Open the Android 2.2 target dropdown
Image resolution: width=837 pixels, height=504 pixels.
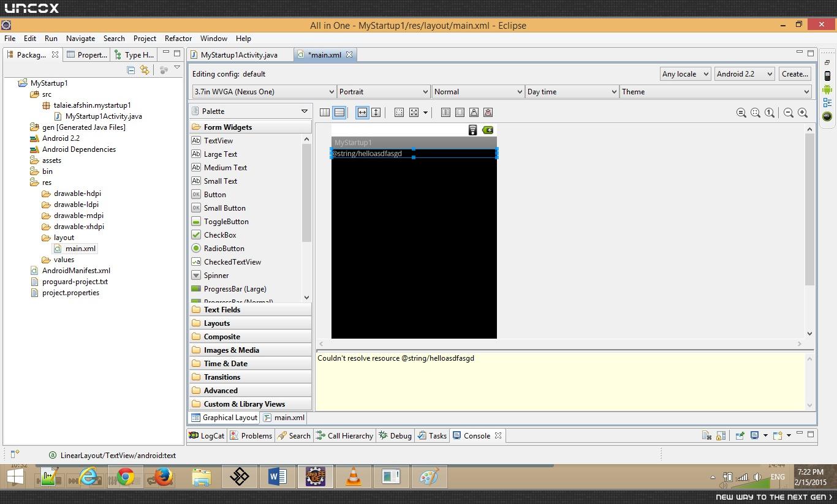click(744, 74)
